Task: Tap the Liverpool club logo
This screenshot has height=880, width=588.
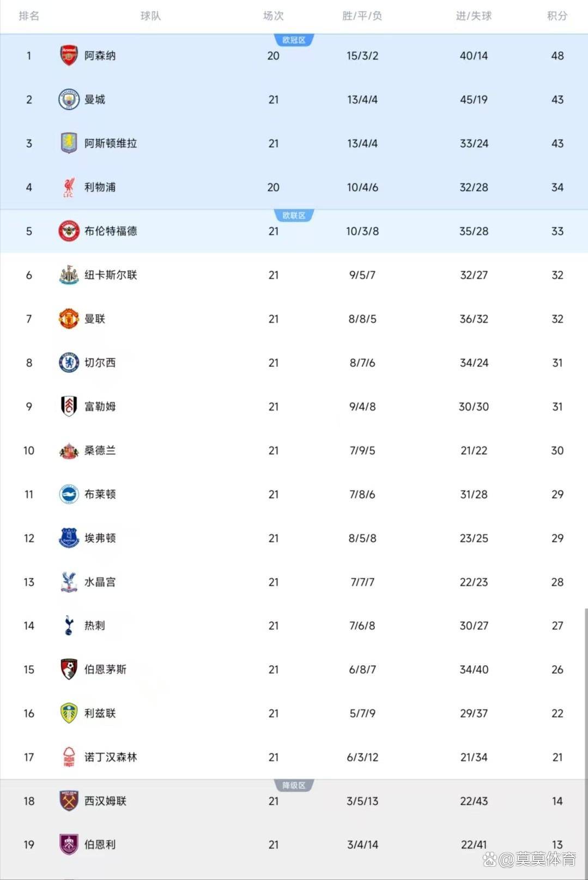Action: pos(69,188)
